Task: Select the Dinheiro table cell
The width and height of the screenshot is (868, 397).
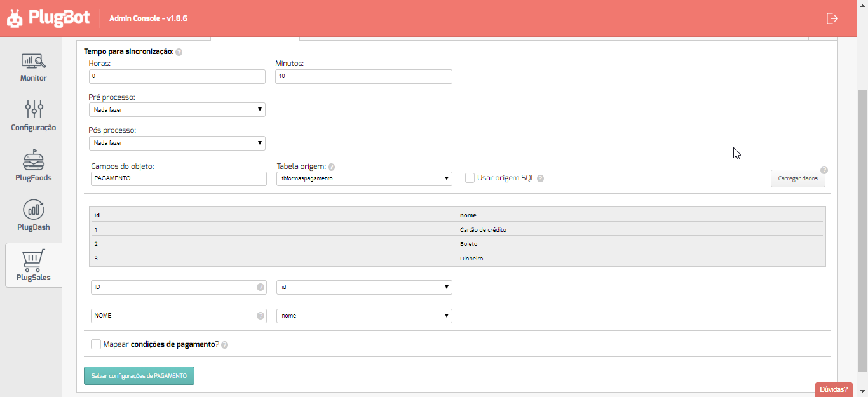Action: [x=471, y=259]
